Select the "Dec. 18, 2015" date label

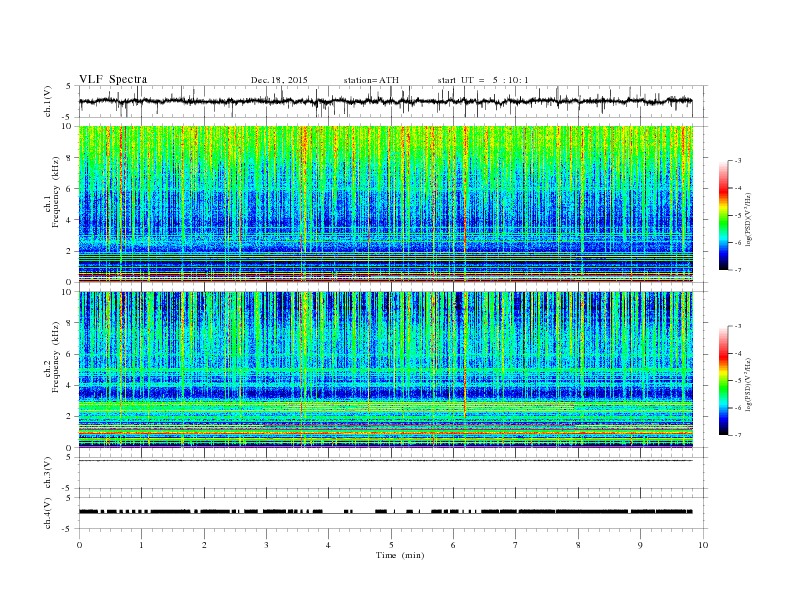(x=279, y=80)
